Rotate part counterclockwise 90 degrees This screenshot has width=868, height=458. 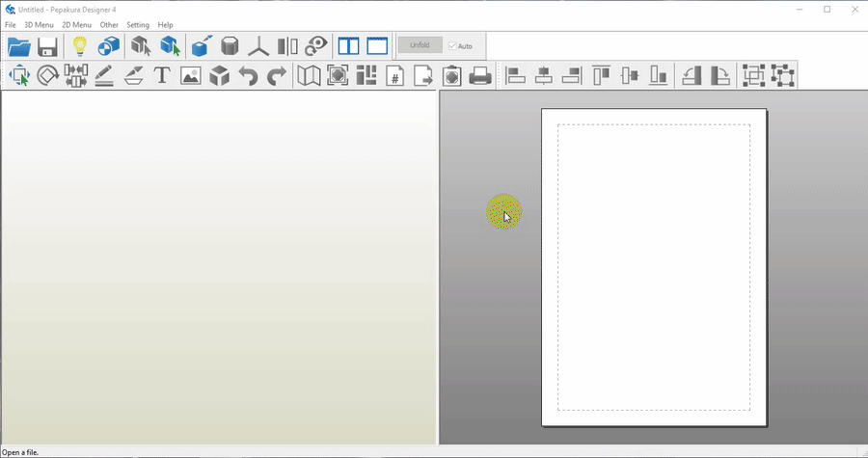click(692, 75)
